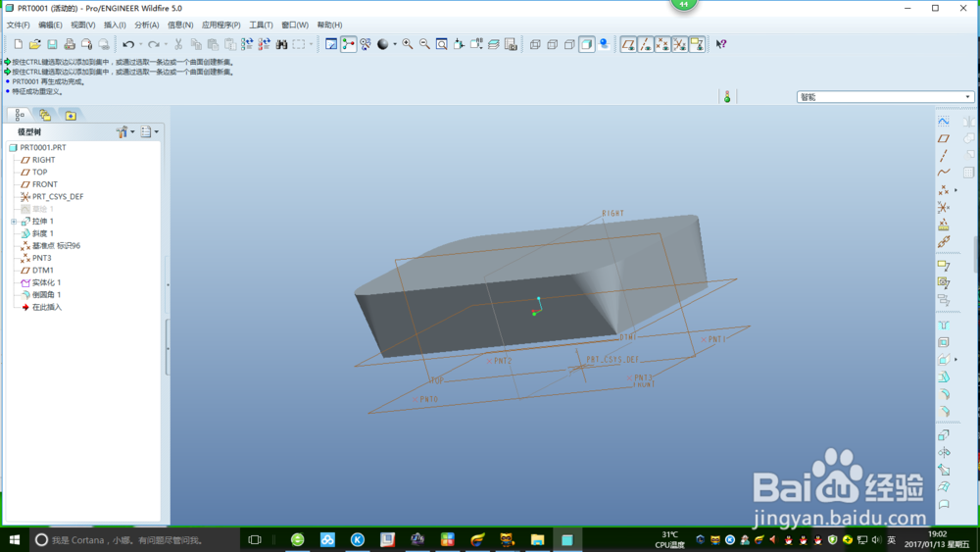Select the datum curve tool in right toolbar
This screenshot has width=980, height=552.
944,173
